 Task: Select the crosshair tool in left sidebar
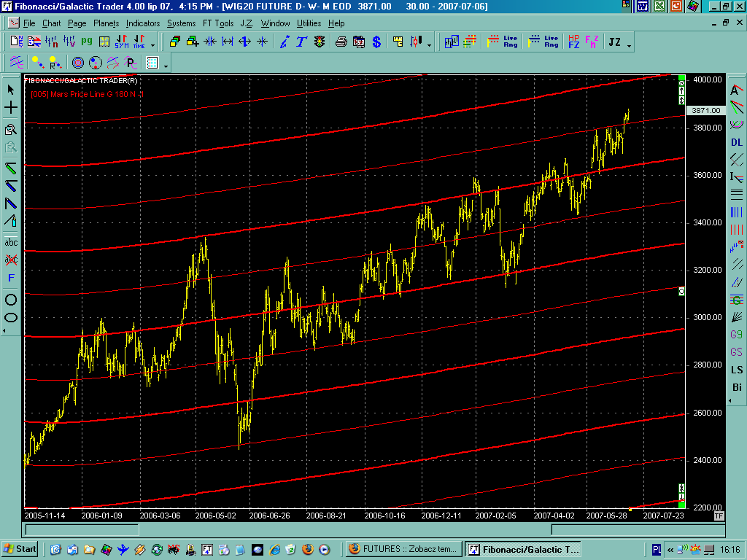11,108
